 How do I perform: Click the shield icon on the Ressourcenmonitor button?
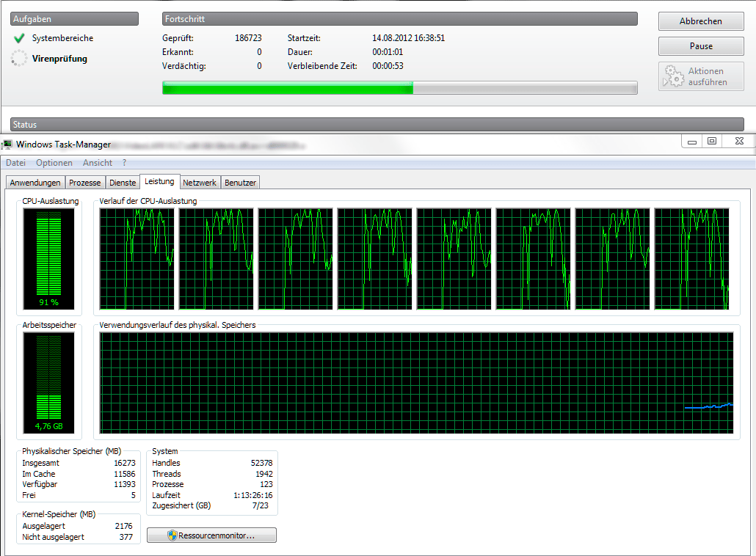(172, 535)
